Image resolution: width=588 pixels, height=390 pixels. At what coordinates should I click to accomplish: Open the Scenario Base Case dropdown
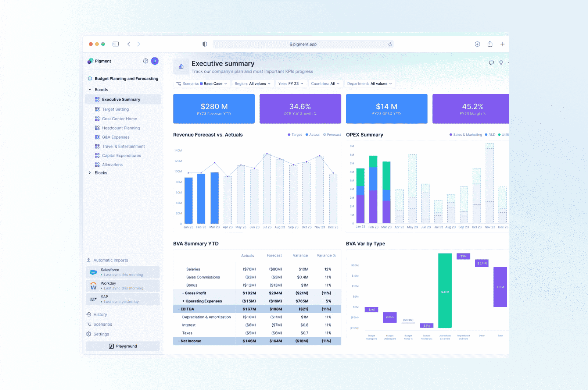point(202,84)
